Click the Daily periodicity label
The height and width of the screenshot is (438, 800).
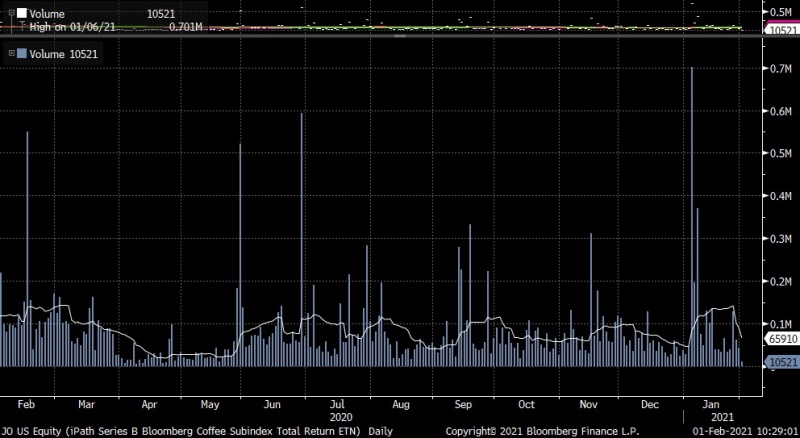pos(381,431)
